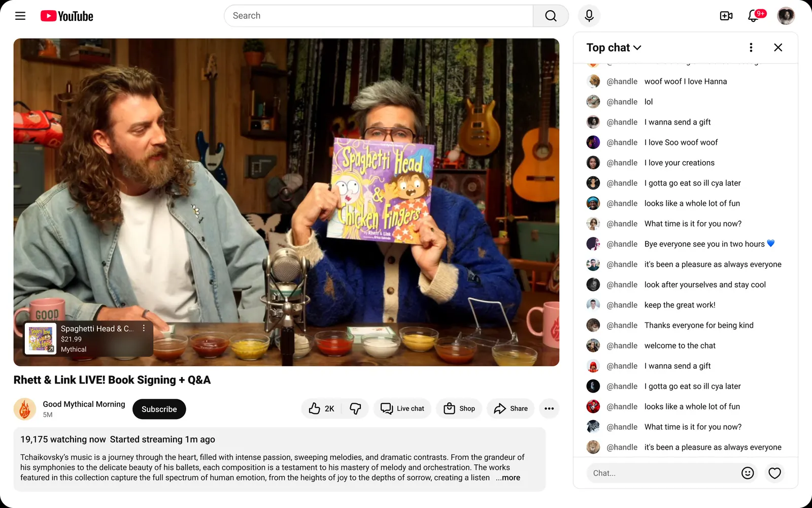Screen dimensions: 812x508
Task: Open account avatar menu
Action: (786, 16)
